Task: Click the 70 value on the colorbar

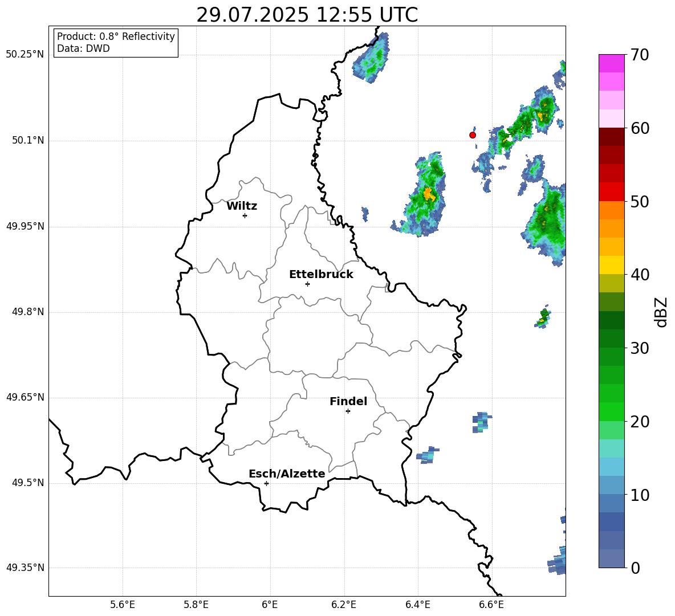Action: (640, 55)
